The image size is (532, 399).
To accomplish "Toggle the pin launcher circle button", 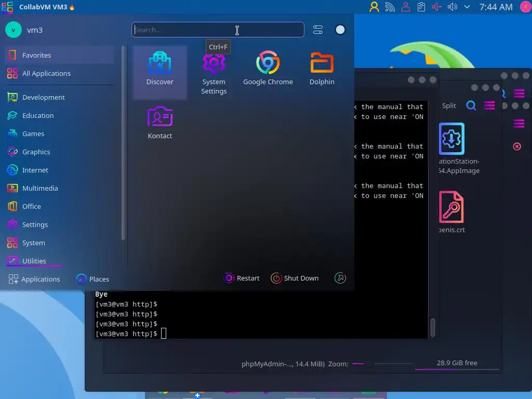I will tap(340, 30).
